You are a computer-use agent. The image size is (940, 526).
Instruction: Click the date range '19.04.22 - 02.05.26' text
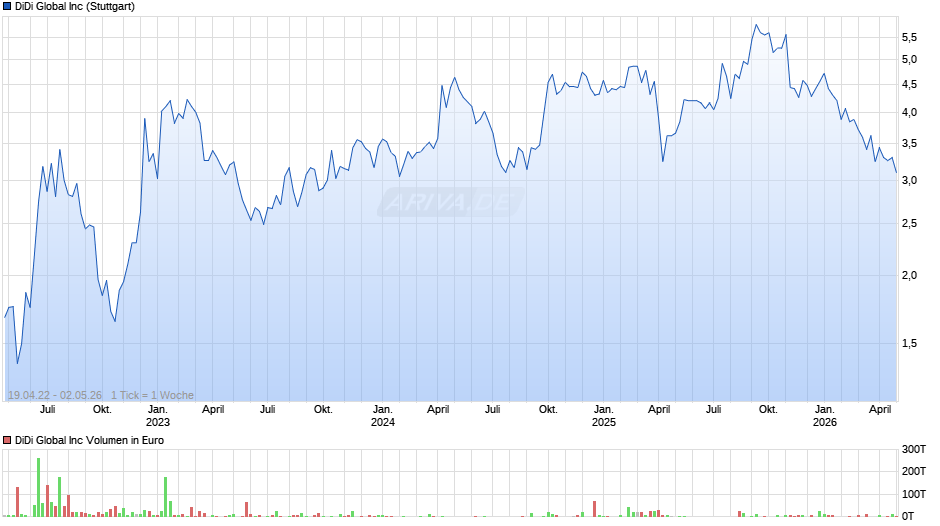tap(55, 395)
